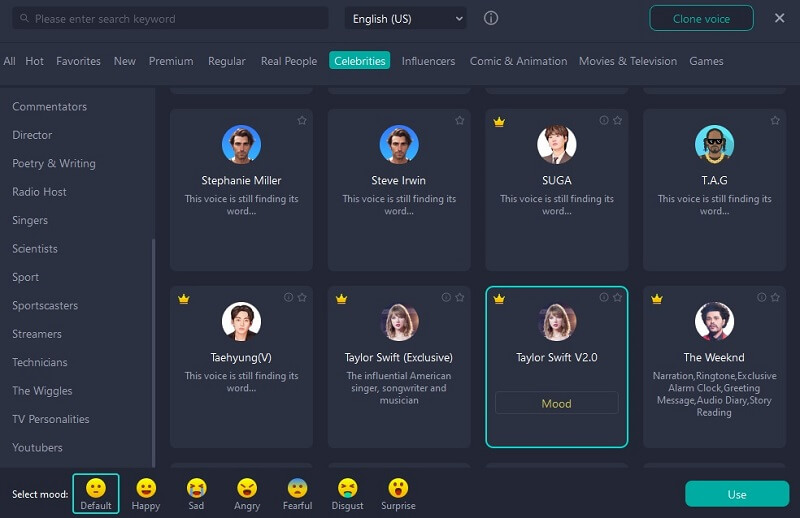
Task: Open the Regular tab
Action: (x=227, y=61)
